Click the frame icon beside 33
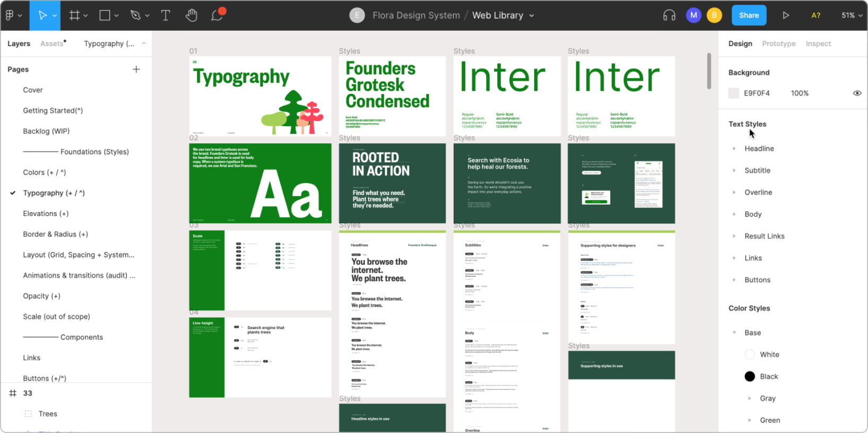Viewport: 868px width, 433px height. click(x=13, y=393)
